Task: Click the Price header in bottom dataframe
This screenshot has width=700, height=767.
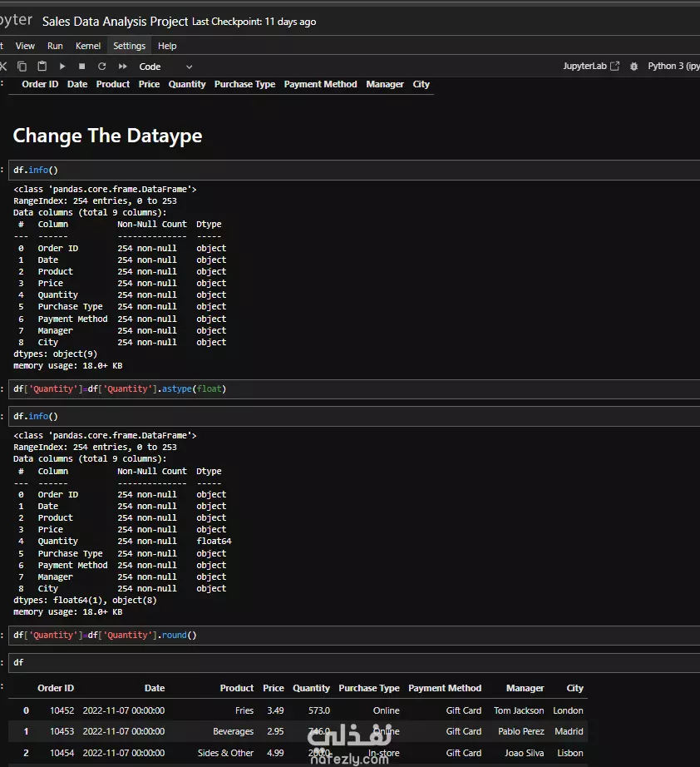Action: (274, 688)
